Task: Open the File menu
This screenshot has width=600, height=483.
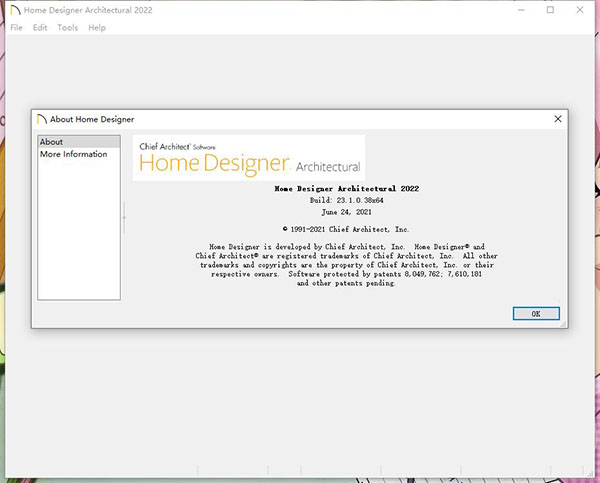Action: pos(16,28)
